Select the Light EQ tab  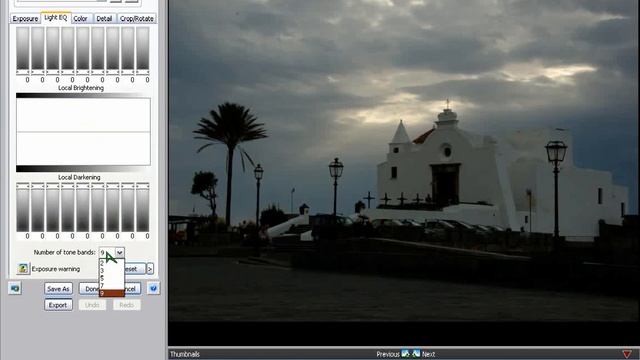click(56, 18)
